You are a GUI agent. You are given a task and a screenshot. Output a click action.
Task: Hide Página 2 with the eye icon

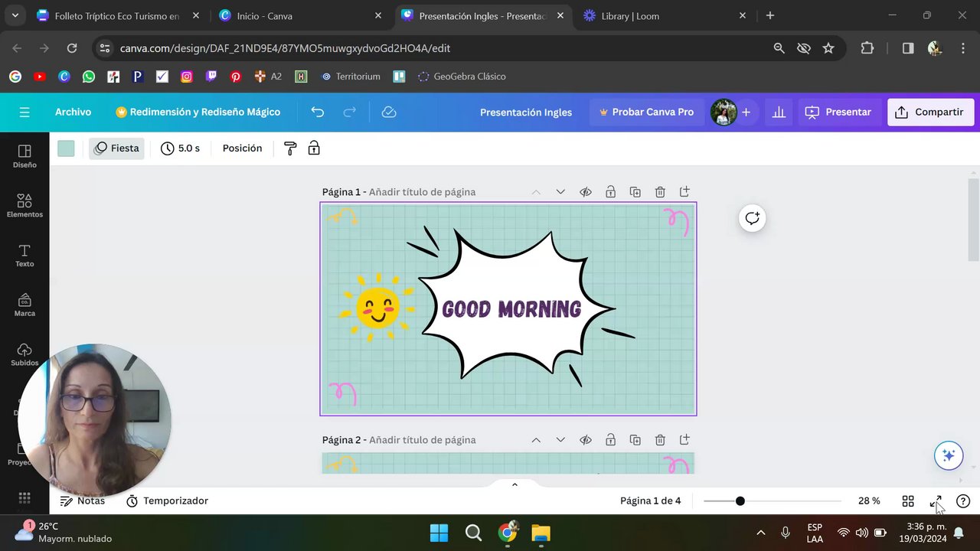point(586,440)
